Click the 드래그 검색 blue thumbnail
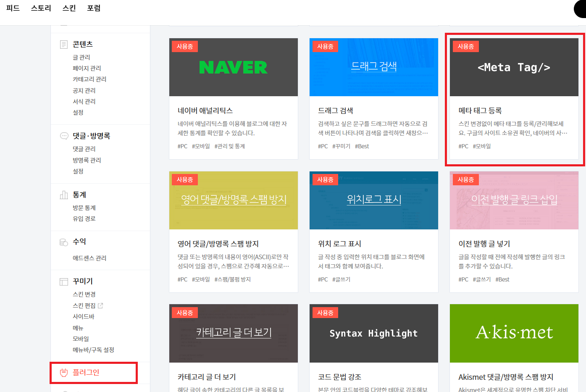Screen dimensions: 586x392 tap(374, 67)
